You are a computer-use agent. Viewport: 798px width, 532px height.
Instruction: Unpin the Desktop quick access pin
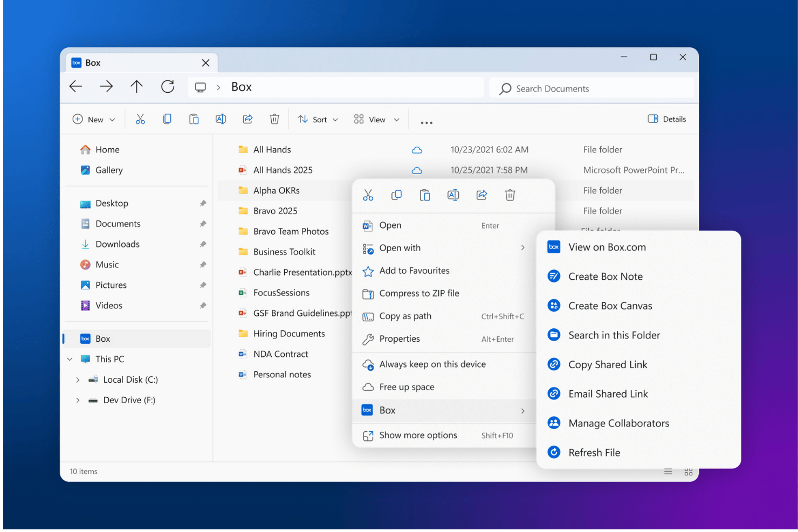click(203, 203)
